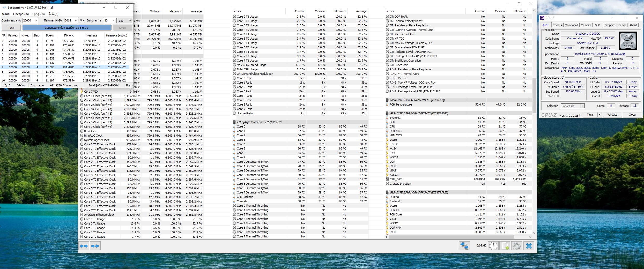The height and width of the screenshot is (269, 644).
Task: Start HWiNFO logging to file icon
Action: pyautogui.click(x=505, y=246)
